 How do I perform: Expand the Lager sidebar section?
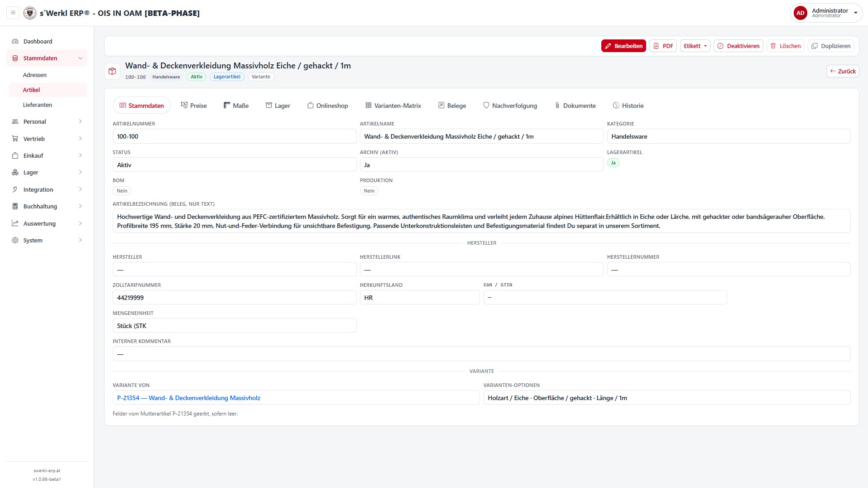(47, 172)
